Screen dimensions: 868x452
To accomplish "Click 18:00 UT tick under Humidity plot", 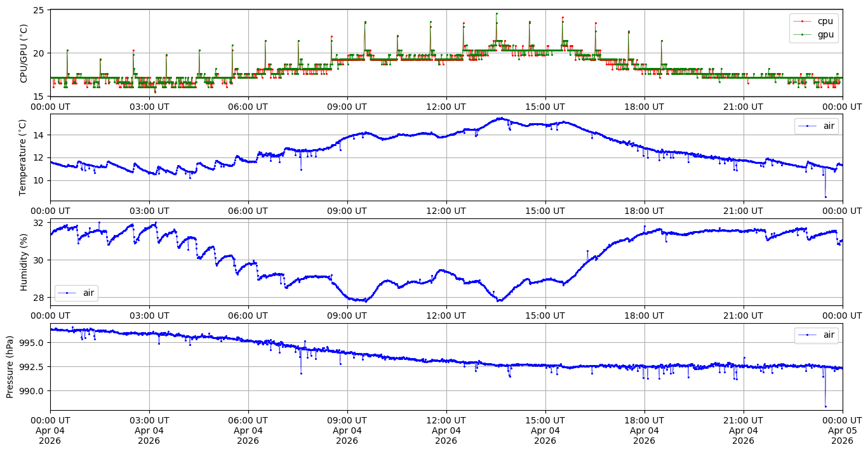I will pos(644,316).
